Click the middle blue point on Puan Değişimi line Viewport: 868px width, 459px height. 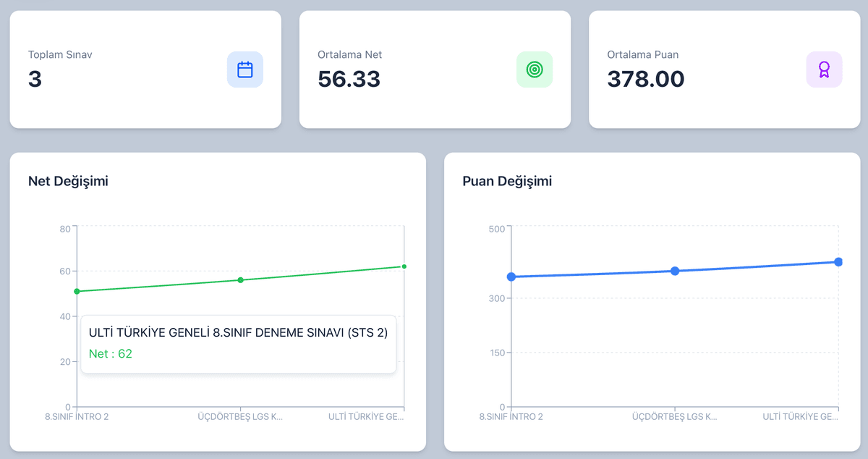click(x=675, y=271)
